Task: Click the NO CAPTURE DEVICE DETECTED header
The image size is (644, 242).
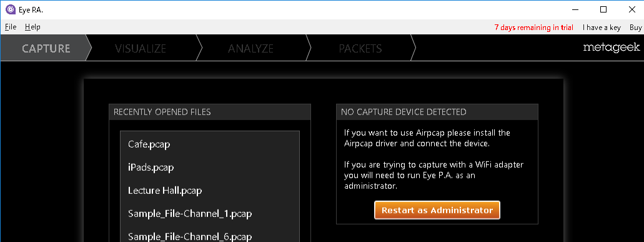Action: (437, 112)
